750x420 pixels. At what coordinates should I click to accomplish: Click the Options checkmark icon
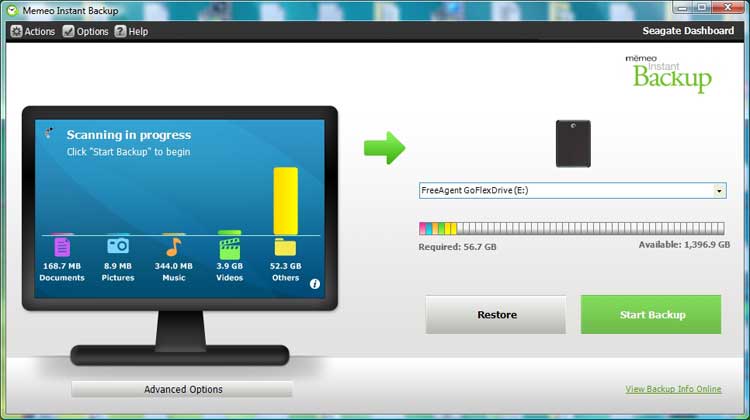(x=68, y=32)
